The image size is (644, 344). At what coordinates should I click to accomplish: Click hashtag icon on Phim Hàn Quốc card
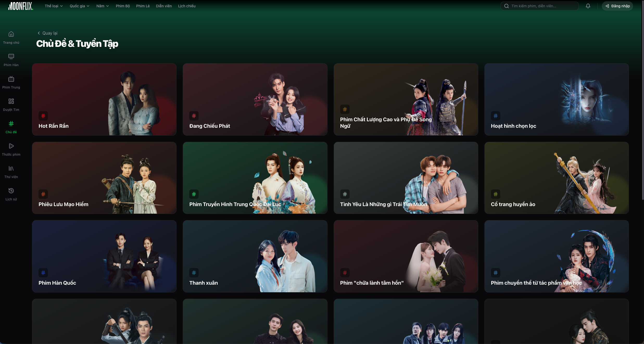(x=43, y=273)
